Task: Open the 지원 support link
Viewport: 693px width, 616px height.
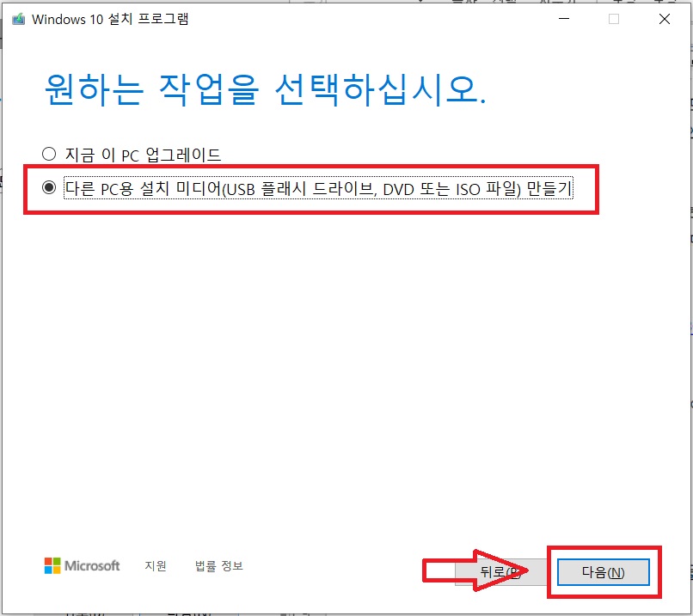Action: (x=156, y=565)
